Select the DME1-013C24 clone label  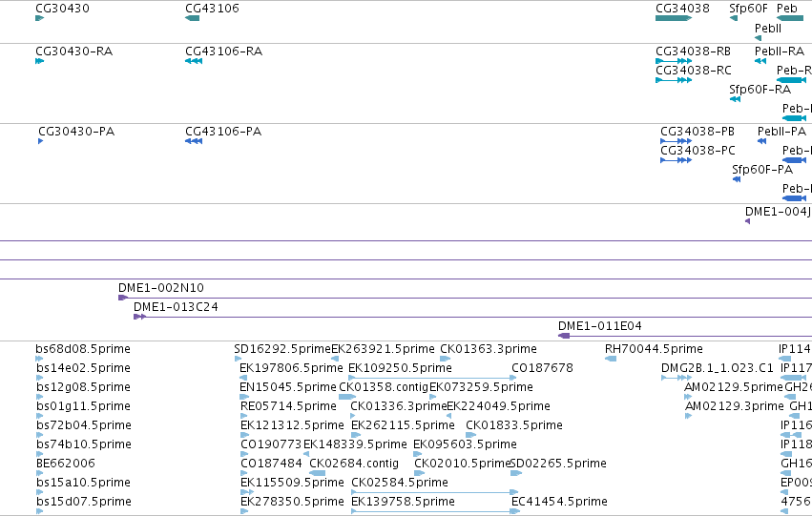[176, 307]
